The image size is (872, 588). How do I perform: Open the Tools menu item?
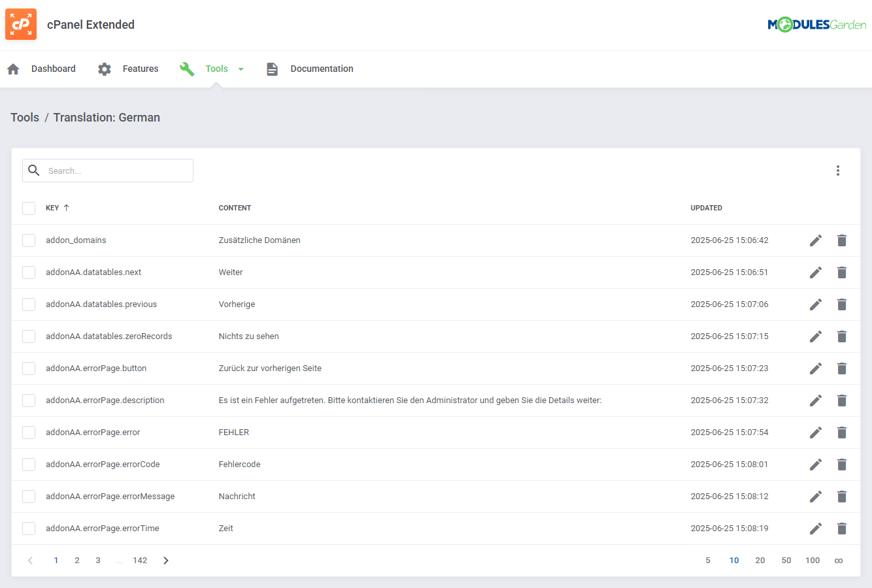pos(217,69)
